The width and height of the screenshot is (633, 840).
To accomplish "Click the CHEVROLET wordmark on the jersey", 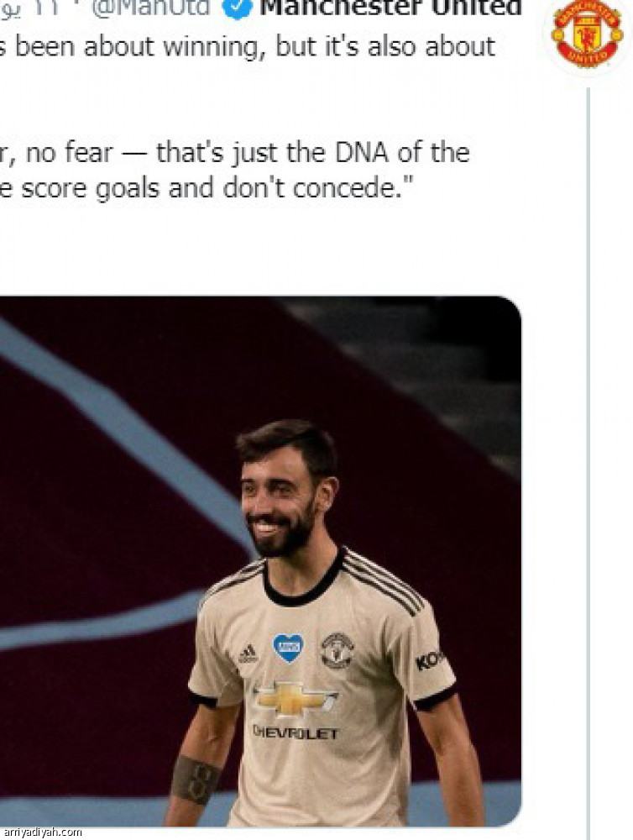I will click(x=296, y=733).
